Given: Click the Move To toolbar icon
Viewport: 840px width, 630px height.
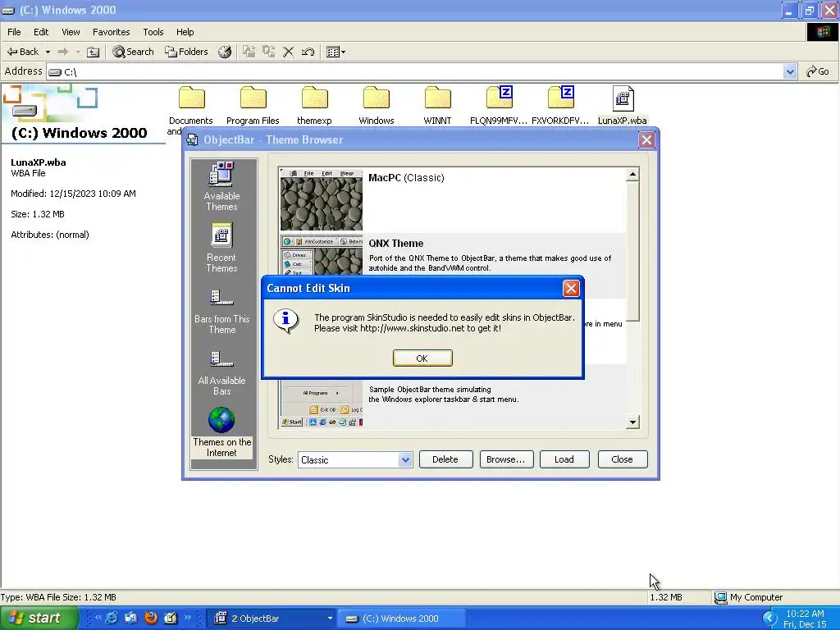Looking at the screenshot, I should pyautogui.click(x=249, y=52).
